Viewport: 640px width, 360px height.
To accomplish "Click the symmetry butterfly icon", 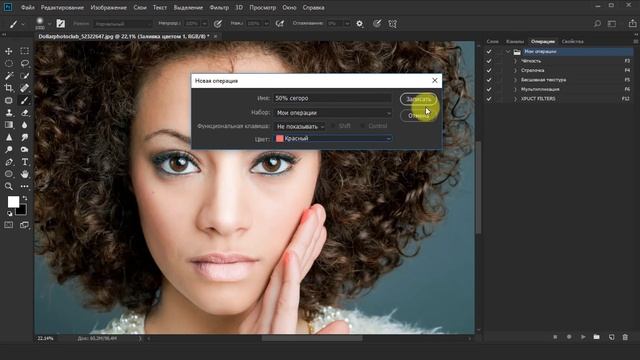I will point(393,24).
